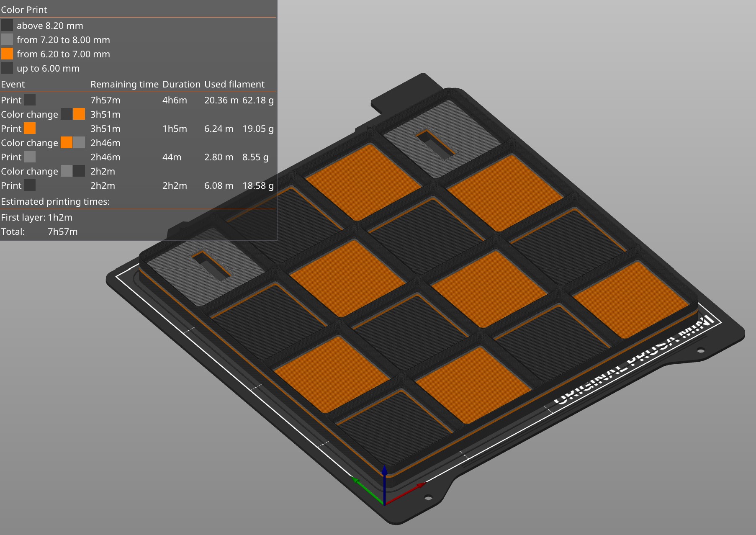Click the dark swatch for above 8.20 mm
756x535 pixels.
(7, 25)
